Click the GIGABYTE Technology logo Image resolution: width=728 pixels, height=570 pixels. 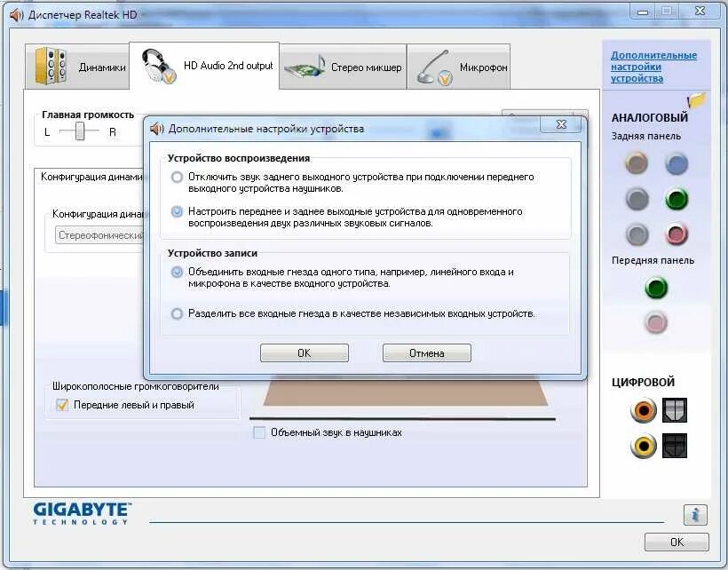[83, 513]
